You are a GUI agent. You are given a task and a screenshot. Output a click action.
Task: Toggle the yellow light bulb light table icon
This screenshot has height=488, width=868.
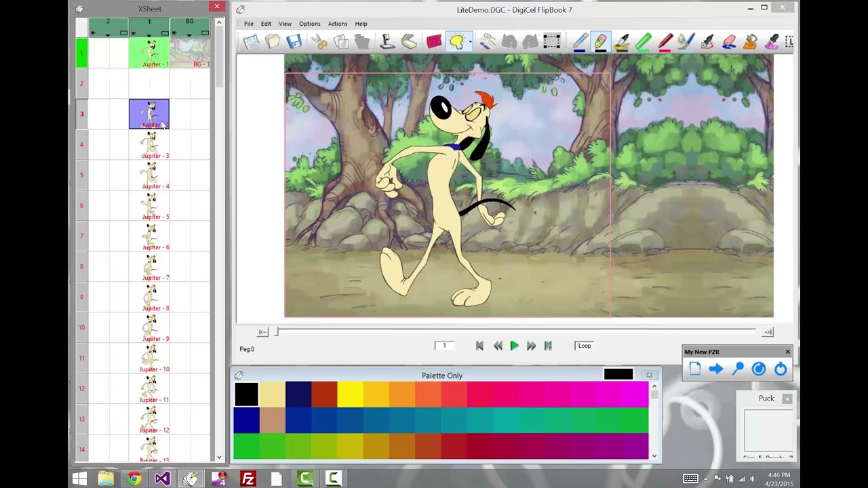456,42
